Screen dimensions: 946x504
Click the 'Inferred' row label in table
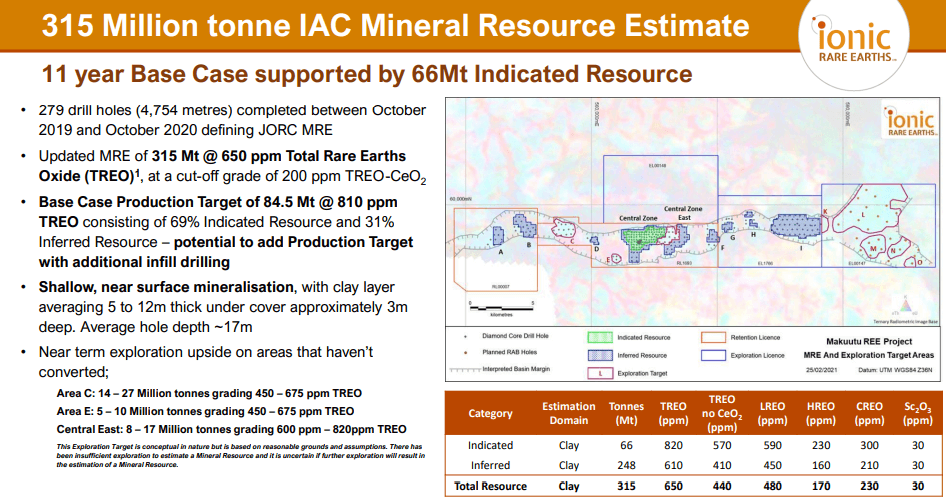(x=490, y=465)
